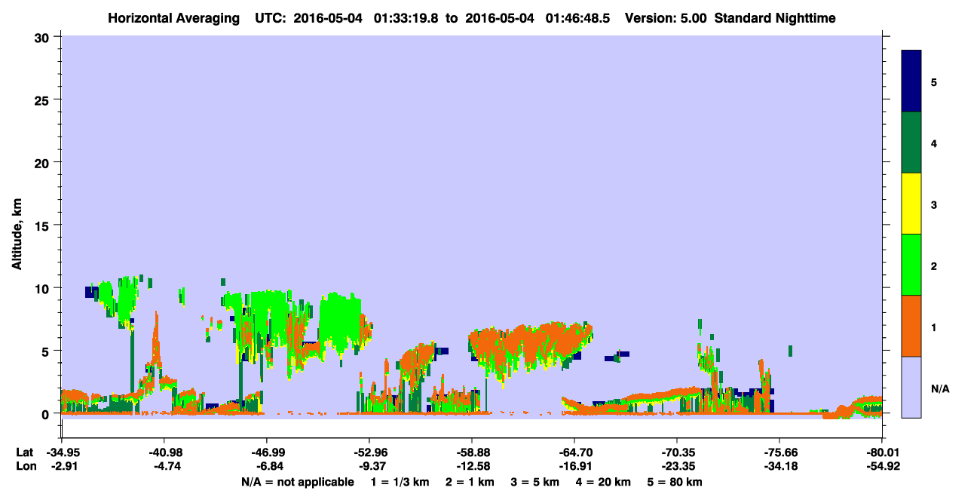Click latitude value -64.70
The image size is (980, 503).
click(574, 452)
